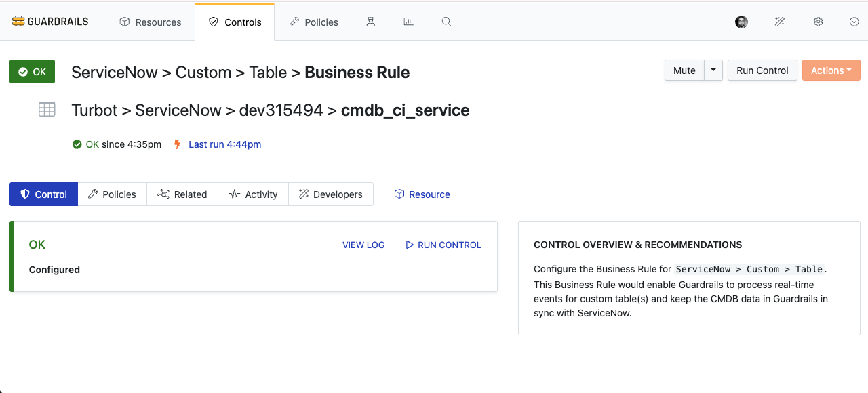Expand the circled chevron at the top right

point(854,22)
